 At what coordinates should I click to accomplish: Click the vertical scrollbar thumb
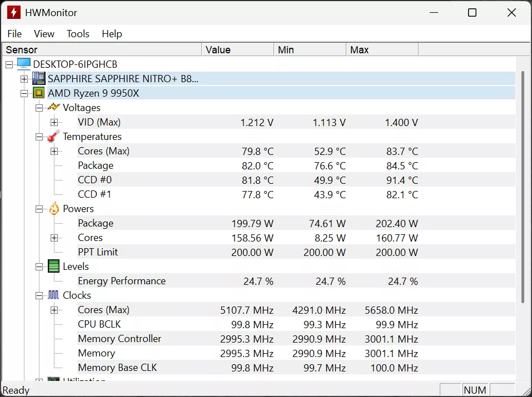[523, 187]
